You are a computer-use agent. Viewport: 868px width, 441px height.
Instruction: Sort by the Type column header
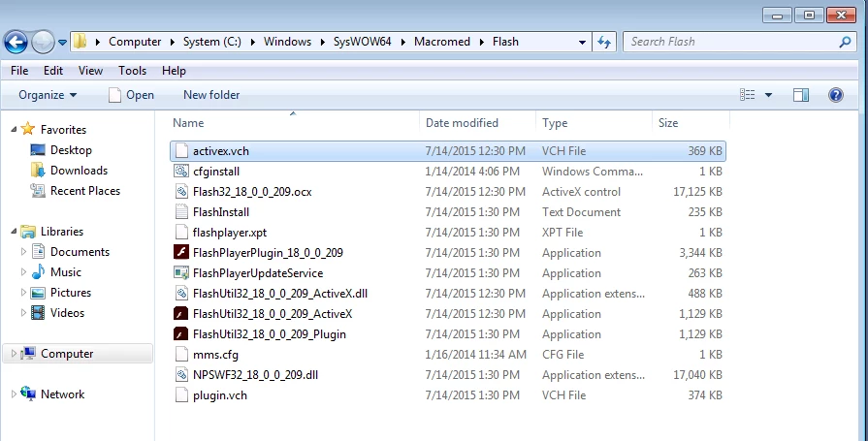pos(555,123)
